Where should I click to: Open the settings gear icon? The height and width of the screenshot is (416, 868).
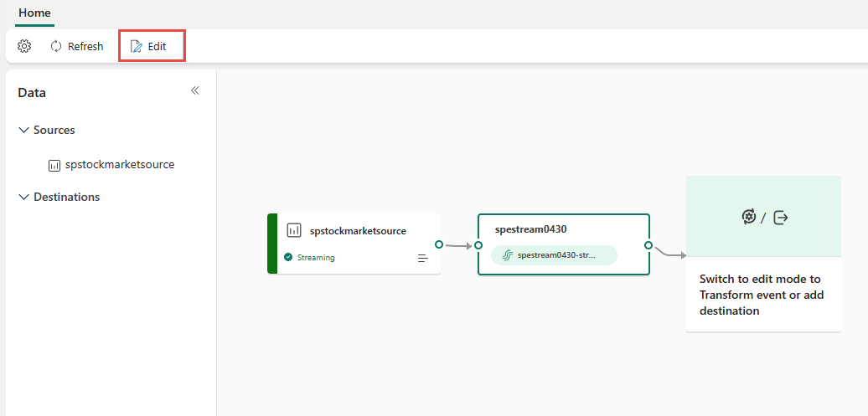pyautogui.click(x=23, y=47)
